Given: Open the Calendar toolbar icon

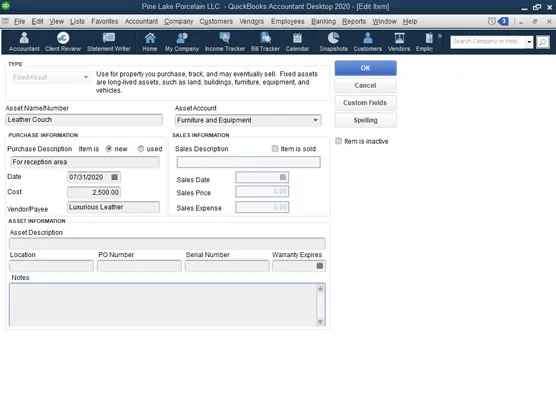Looking at the screenshot, I should click(297, 42).
